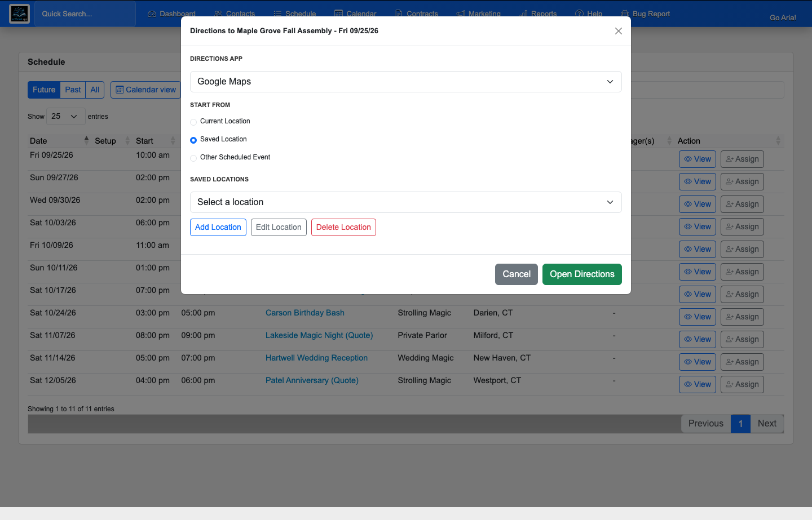Screen dimensions: 812x520
Task: Switch to Future schedule tab
Action: pyautogui.click(x=44, y=90)
